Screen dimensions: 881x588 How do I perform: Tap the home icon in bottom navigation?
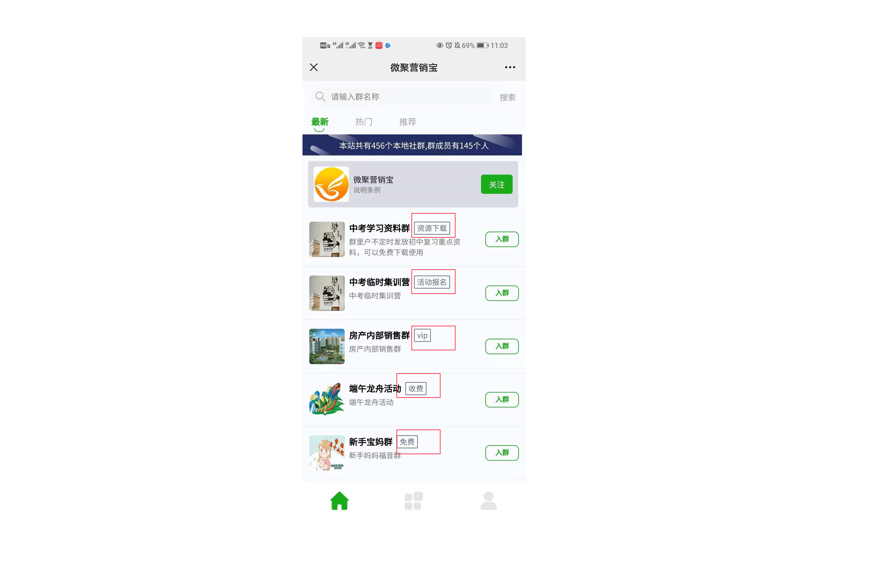coord(339,501)
